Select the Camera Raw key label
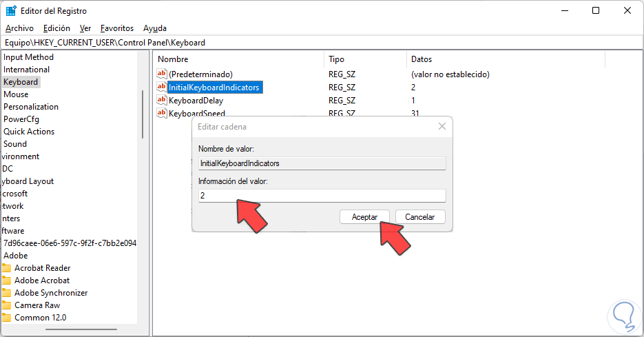 [x=37, y=305]
